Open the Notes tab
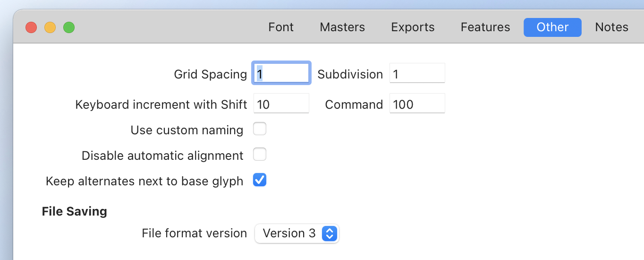 click(611, 27)
